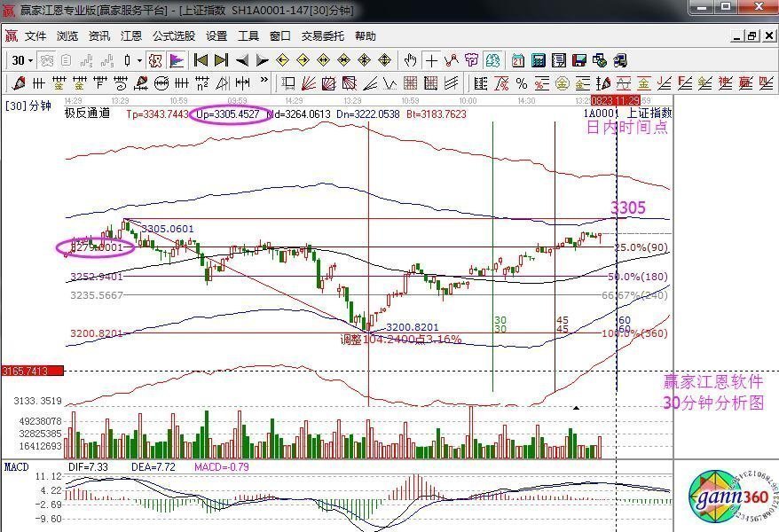Toggle the pressed red '权' icon button

[155, 60]
